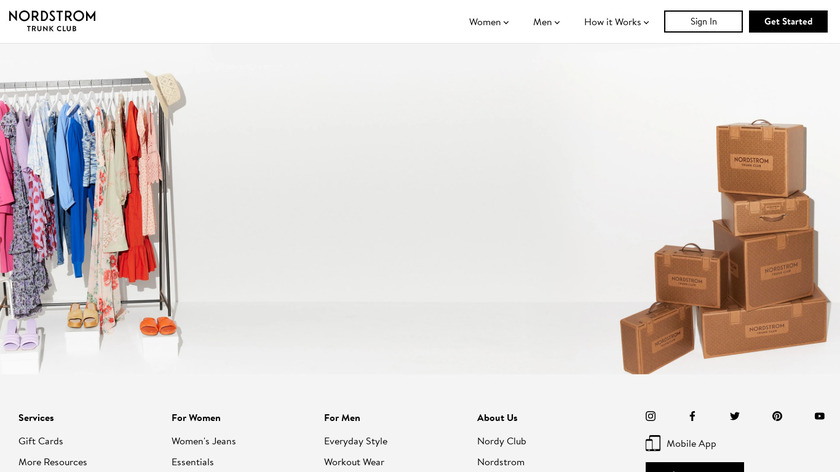Click the Nordstrom Trunk Club logo
840x472 pixels.
point(52,21)
